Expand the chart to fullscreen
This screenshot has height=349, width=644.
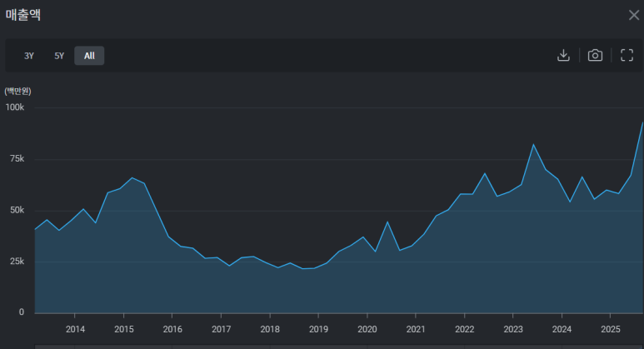[x=627, y=56]
